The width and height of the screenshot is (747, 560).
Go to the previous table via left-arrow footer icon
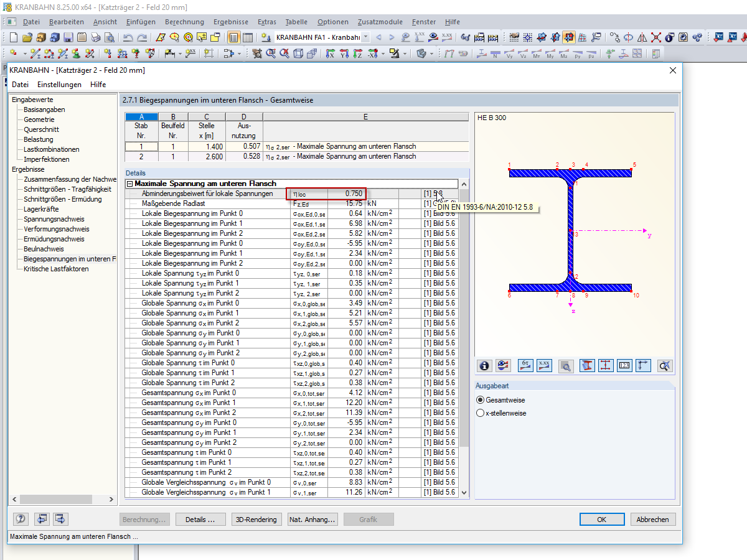click(42, 519)
